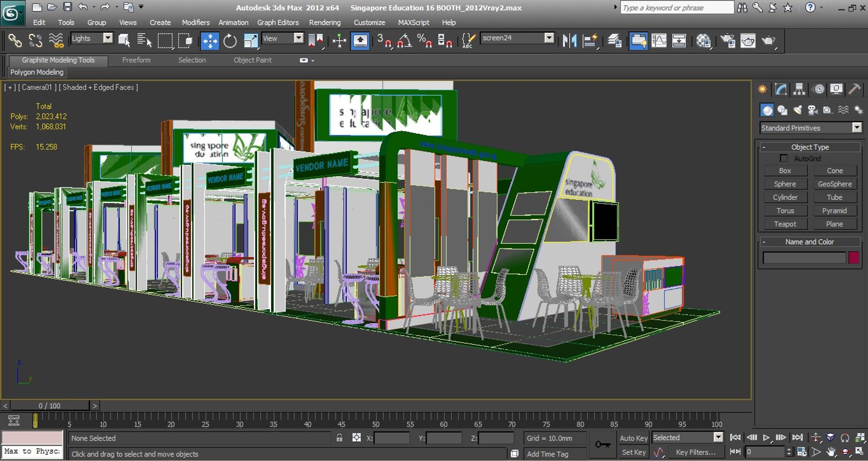Toggle Auto Key animation mode

click(x=633, y=438)
